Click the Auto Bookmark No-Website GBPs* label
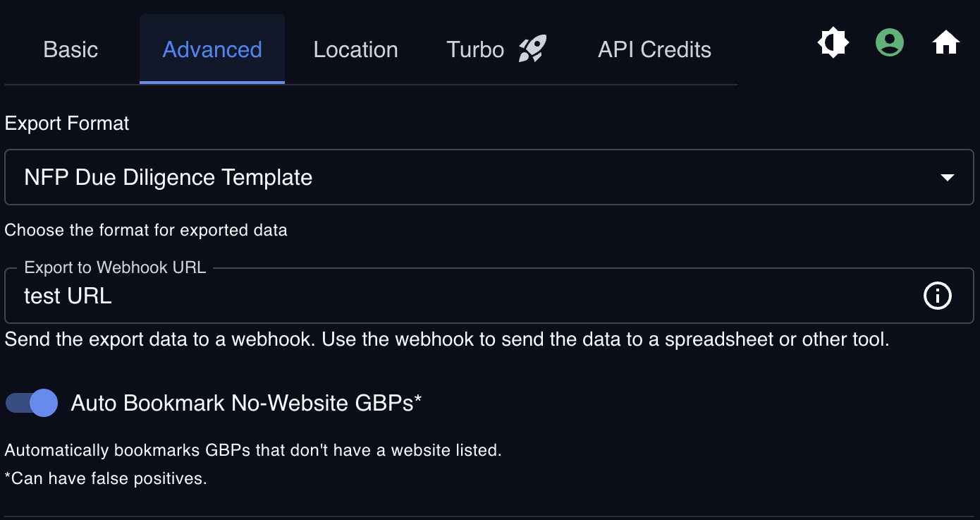980x520 pixels. click(x=246, y=403)
